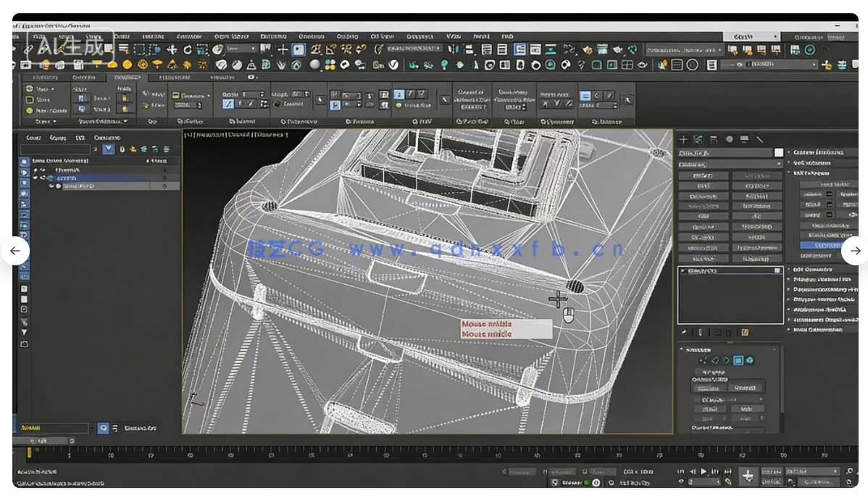Click the play animation button

pyautogui.click(x=702, y=471)
